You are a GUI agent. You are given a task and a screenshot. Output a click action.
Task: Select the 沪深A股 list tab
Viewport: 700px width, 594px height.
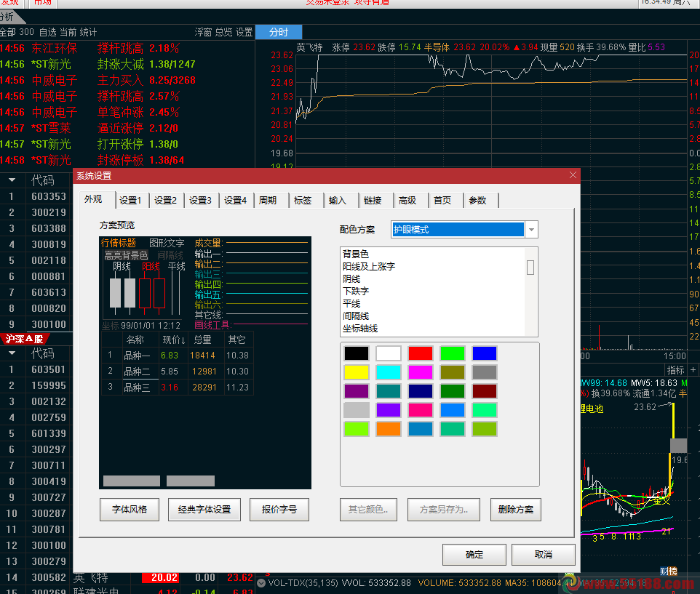point(25,339)
